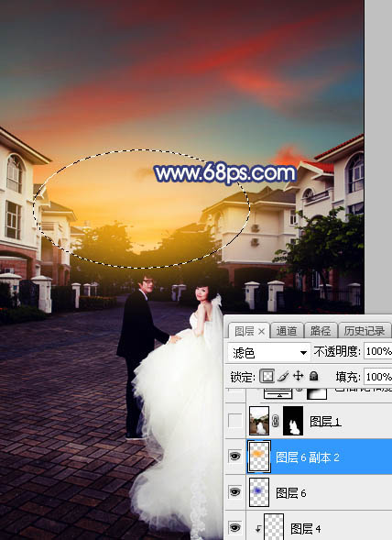Open the 历史记录 tab
Screen dimensions: 392x540
click(x=365, y=331)
